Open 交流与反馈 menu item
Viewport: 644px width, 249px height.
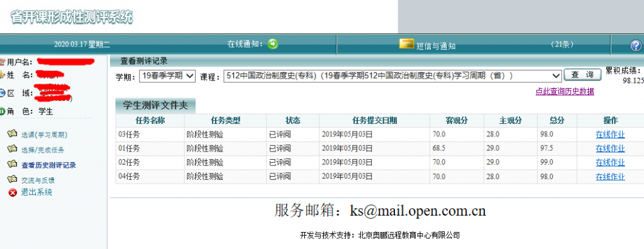(x=38, y=180)
